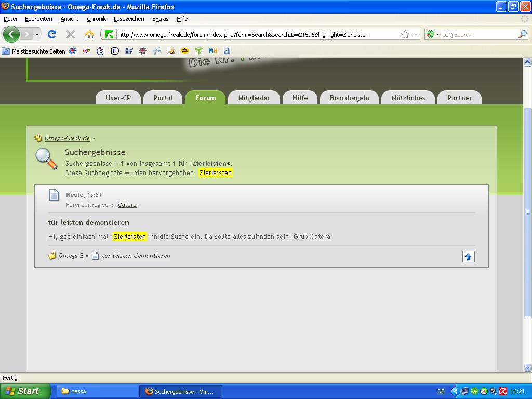Open the user profile link Catera
The height and width of the screenshot is (399, 532).
[x=127, y=205]
